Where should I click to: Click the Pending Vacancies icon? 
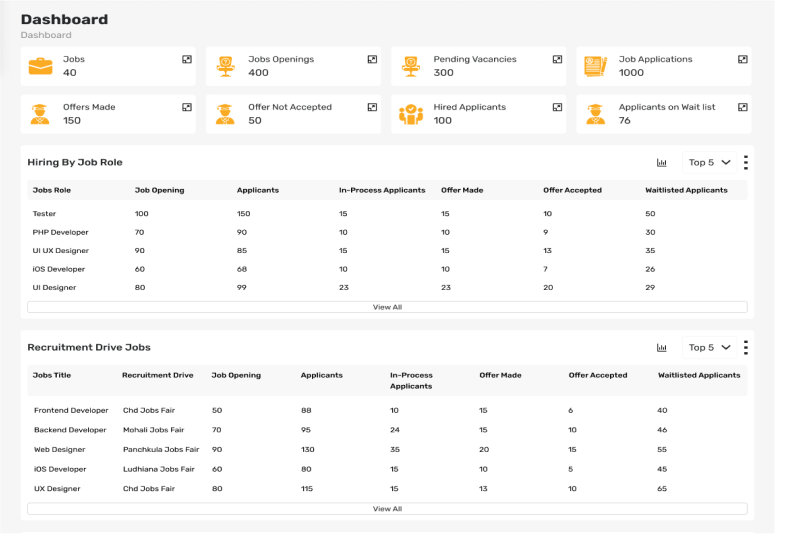[410, 66]
